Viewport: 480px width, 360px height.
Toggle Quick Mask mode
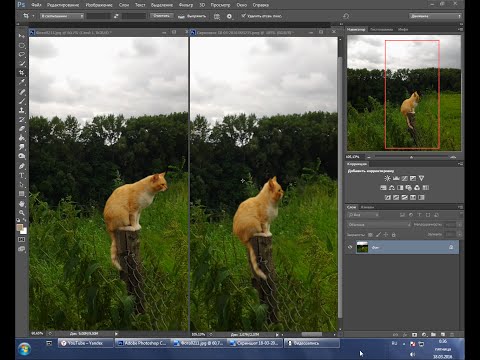(x=22, y=239)
